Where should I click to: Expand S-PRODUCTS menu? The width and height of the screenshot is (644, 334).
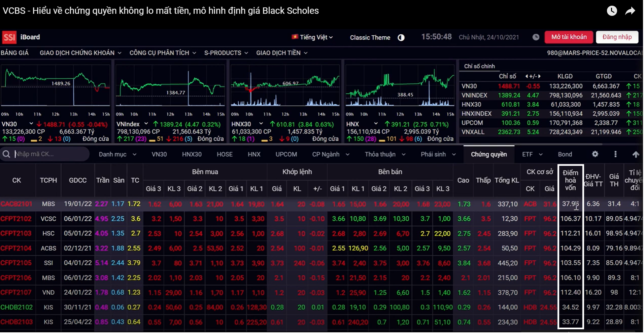coord(226,53)
